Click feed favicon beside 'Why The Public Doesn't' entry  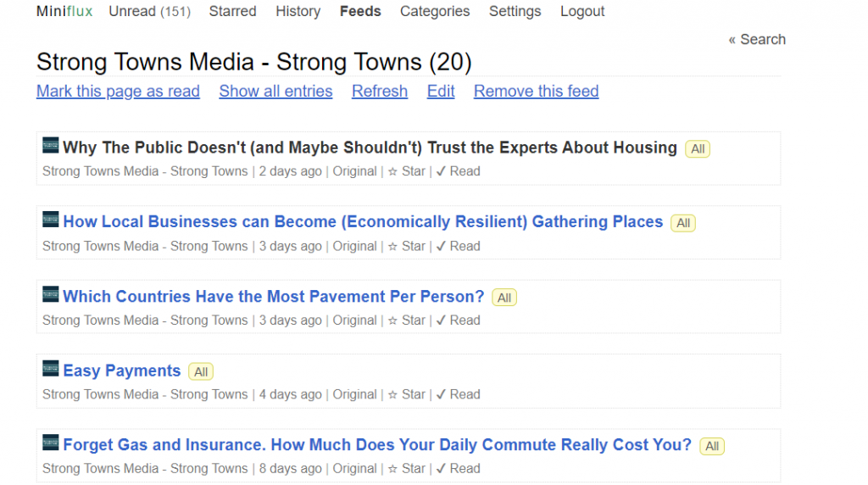coord(50,145)
